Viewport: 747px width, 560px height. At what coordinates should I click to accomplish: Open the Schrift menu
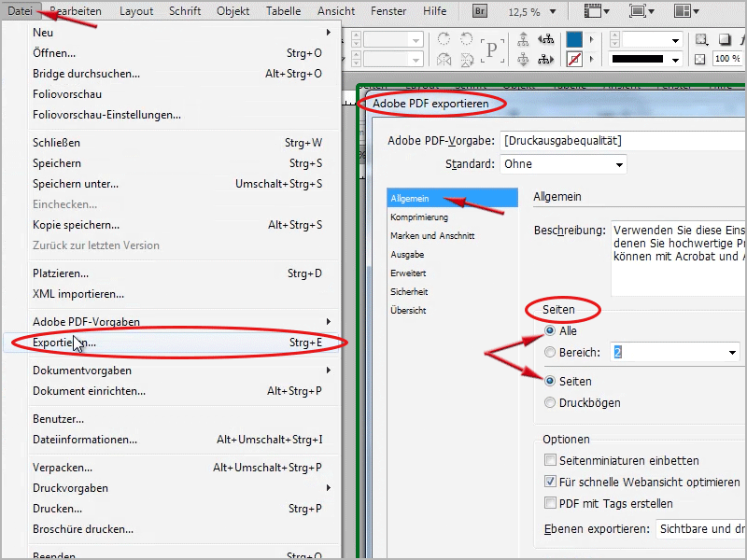point(184,11)
